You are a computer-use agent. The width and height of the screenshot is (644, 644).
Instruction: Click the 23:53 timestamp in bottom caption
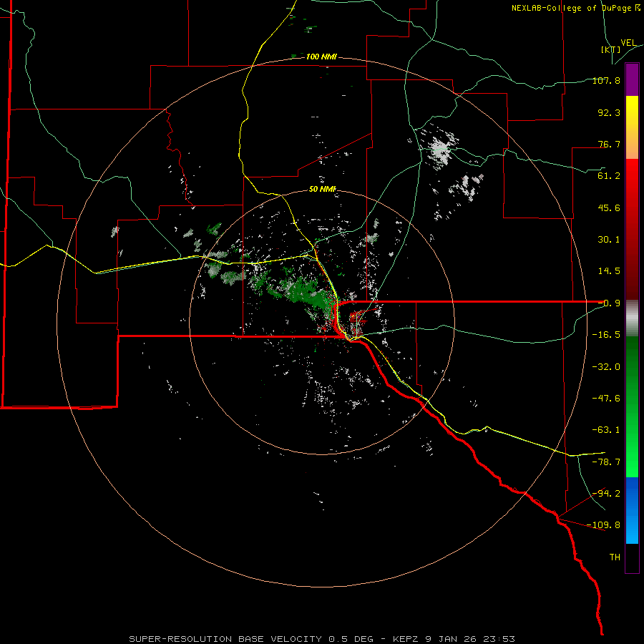click(x=499, y=639)
